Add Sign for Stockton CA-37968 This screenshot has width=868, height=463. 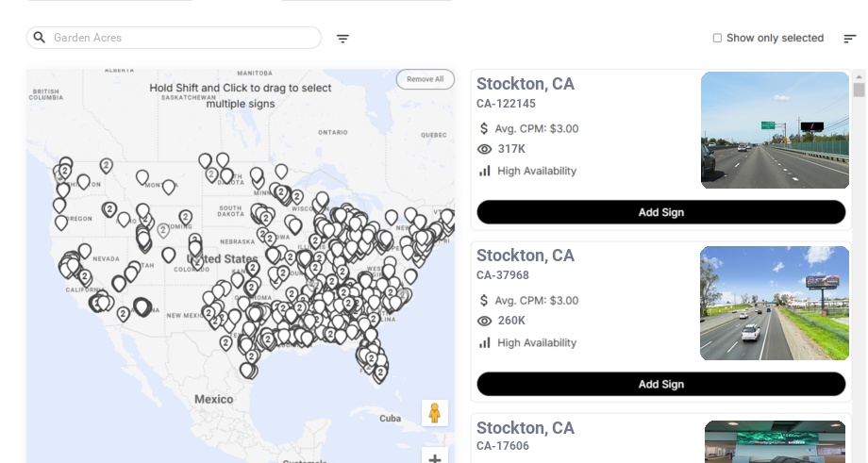(660, 384)
